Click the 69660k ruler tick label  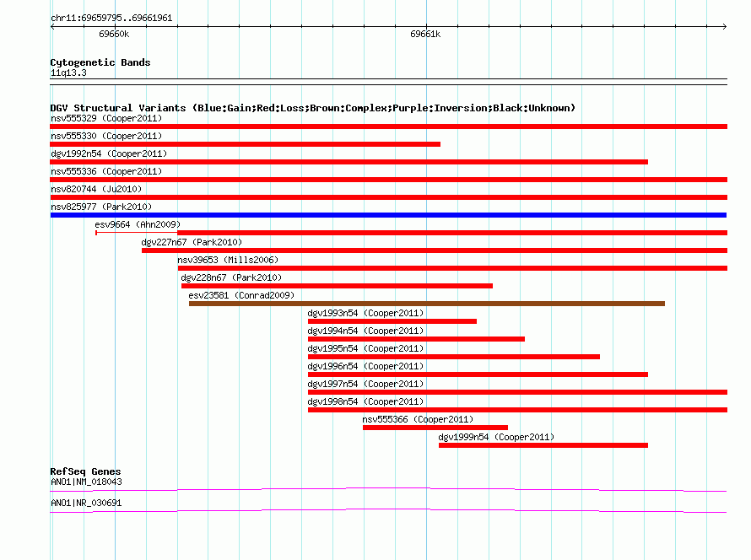[114, 34]
